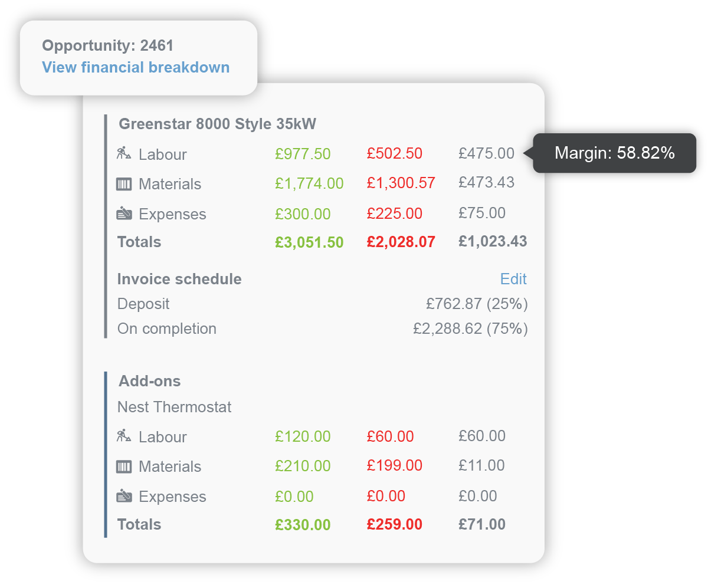Select the Add-ons section header

[149, 382]
